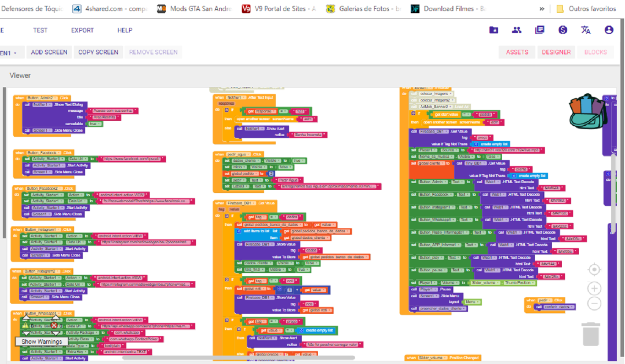The width and height of the screenshot is (625, 364).
Task: Click the warning triangle on Button_Whatsapp1 block
Action: (x=26, y=326)
